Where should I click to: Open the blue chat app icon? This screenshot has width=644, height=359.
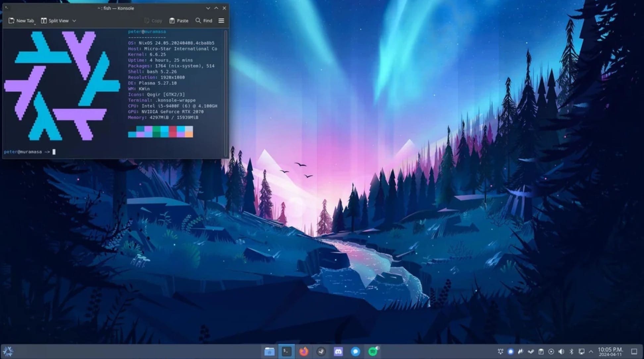pos(355,351)
